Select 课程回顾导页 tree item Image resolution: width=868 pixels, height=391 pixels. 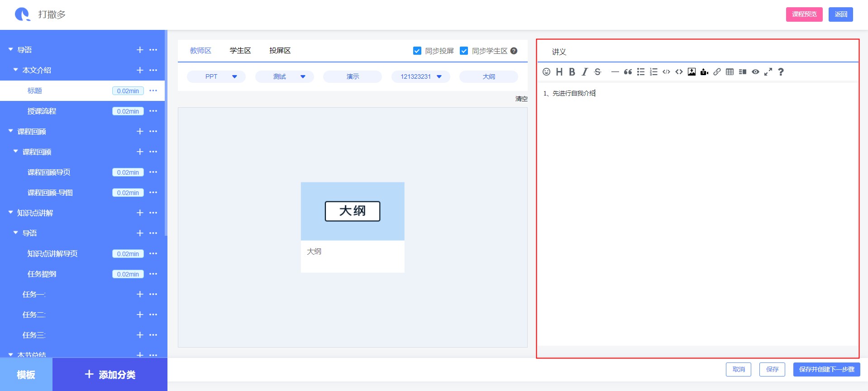49,172
